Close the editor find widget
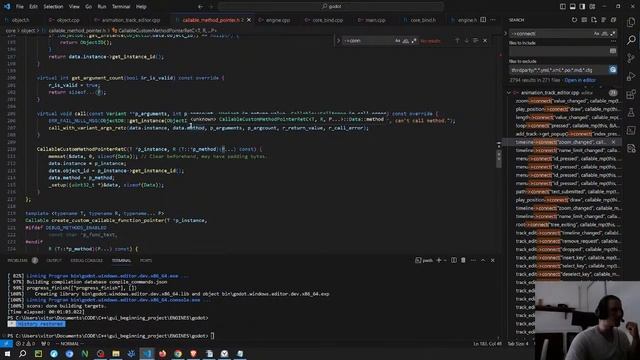 tap(485, 40)
